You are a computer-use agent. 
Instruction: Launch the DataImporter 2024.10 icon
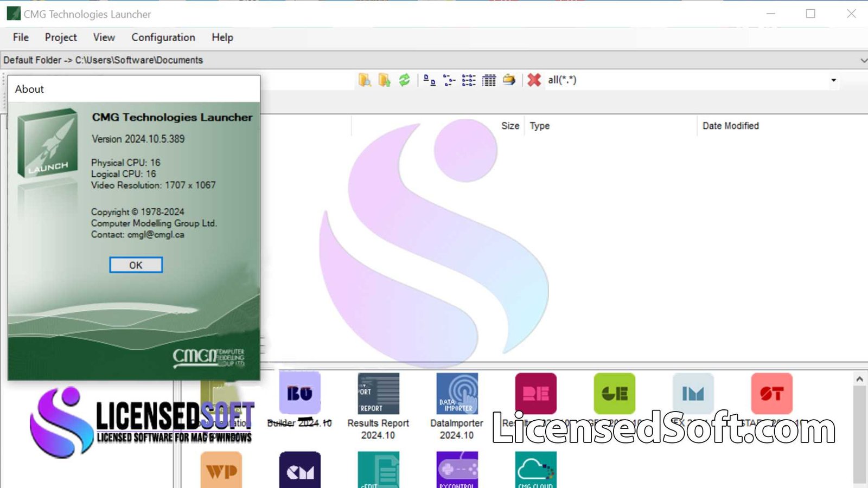pos(457,393)
